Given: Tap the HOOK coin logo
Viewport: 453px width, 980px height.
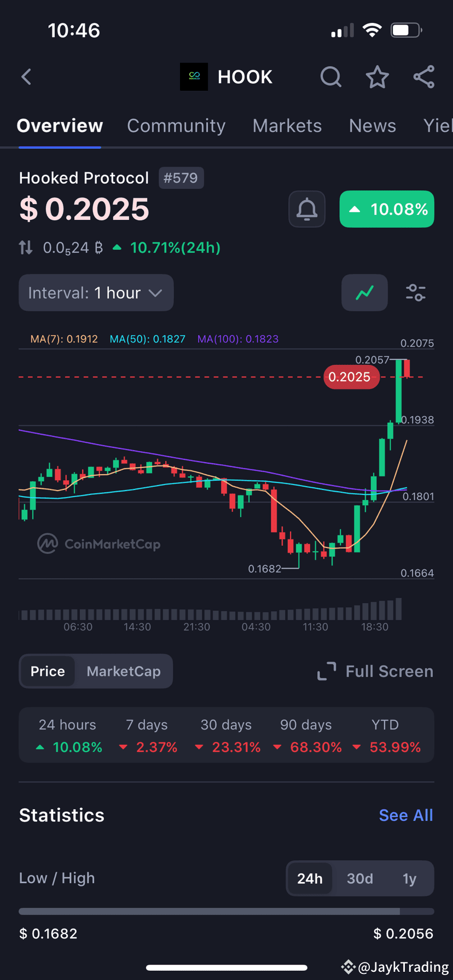Looking at the screenshot, I should pyautogui.click(x=194, y=77).
